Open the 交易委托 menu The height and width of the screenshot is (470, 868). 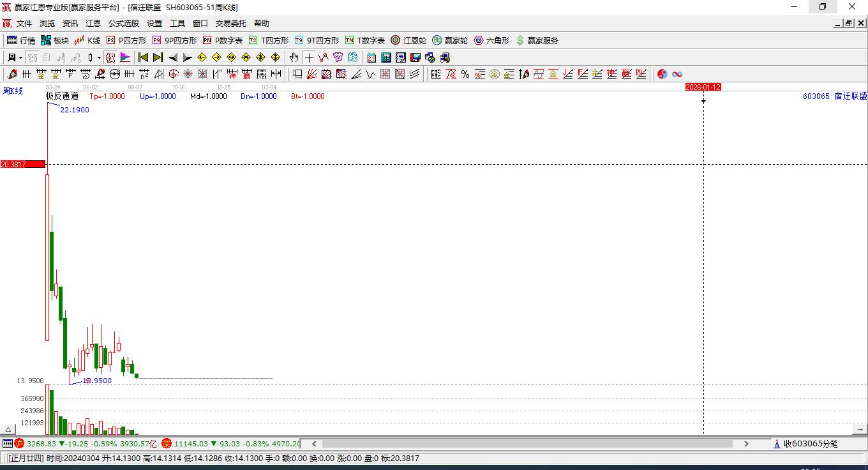[x=231, y=24]
